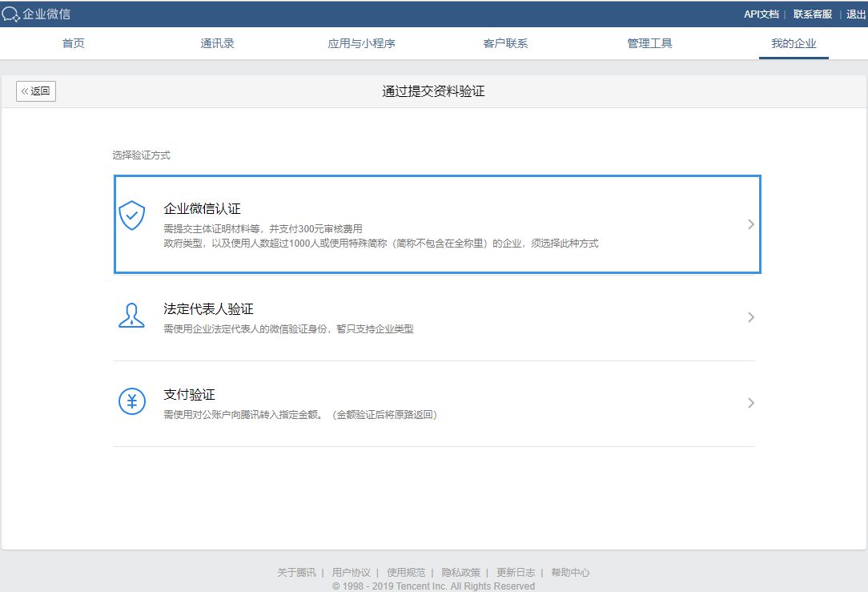Expand the 法定代表人验证 option arrow
The image size is (868, 592).
pos(750,317)
